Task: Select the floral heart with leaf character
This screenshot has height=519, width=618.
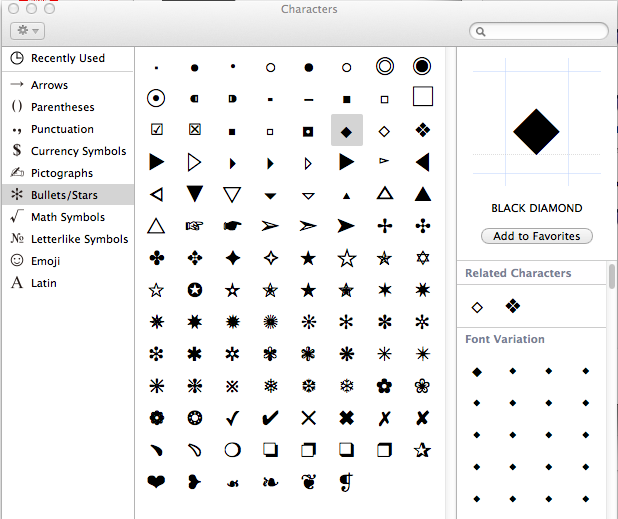Action: click(308, 482)
